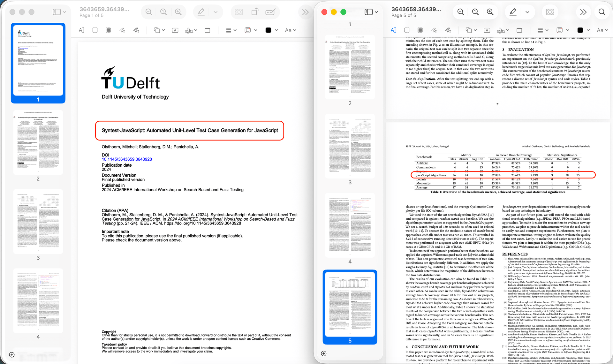Image resolution: width=613 pixels, height=364 pixels.
Task: Pick the redact tool in page 1 window
Action: pos(108,30)
